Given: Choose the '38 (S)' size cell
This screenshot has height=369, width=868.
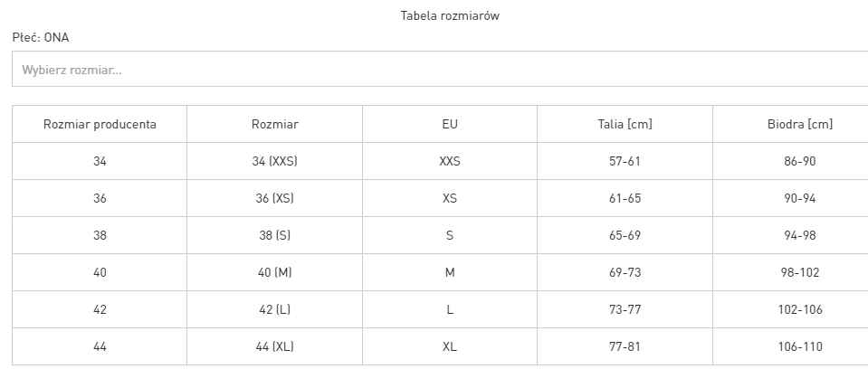Looking at the screenshot, I should point(275,235).
